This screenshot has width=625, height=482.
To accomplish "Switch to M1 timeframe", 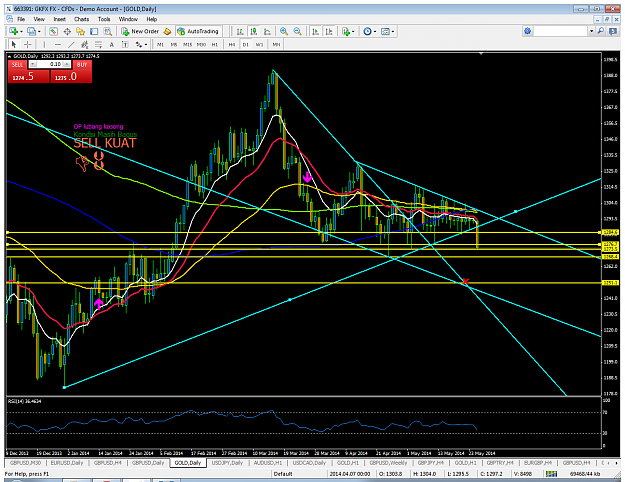I will point(160,44).
